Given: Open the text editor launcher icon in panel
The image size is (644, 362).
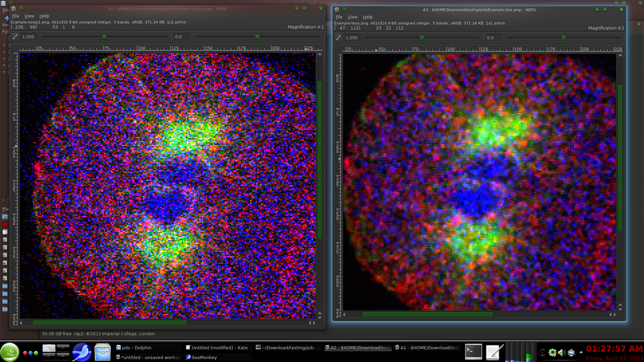Looking at the screenshot, I should (494, 352).
